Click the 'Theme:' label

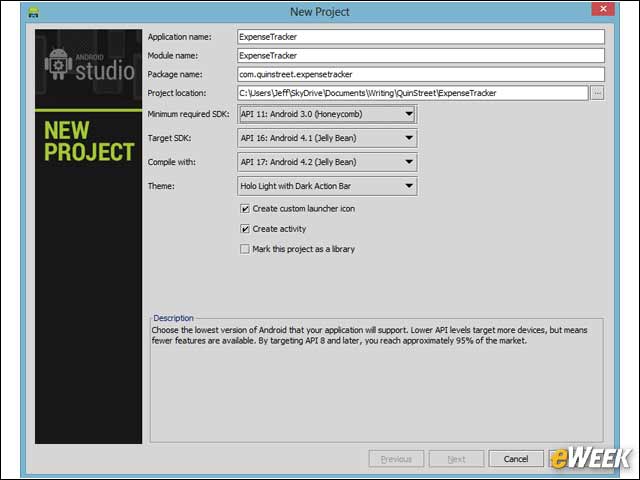(161, 186)
